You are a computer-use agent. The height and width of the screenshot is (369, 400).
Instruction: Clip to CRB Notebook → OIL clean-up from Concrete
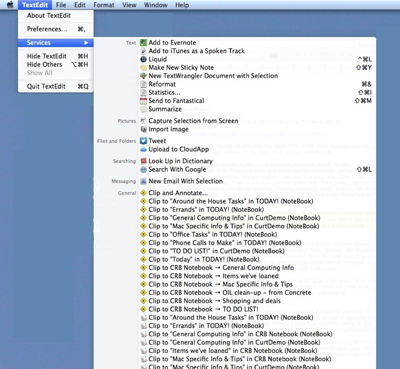[257, 292]
